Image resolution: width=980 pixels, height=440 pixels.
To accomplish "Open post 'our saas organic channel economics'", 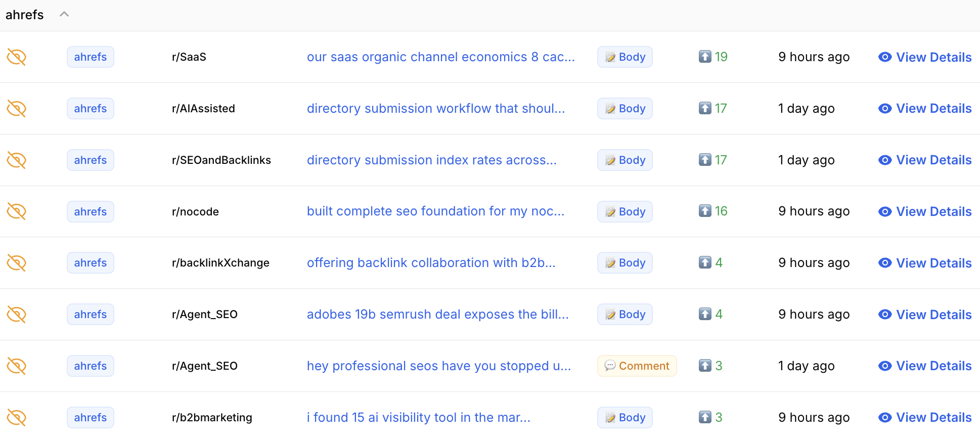I will click(440, 57).
